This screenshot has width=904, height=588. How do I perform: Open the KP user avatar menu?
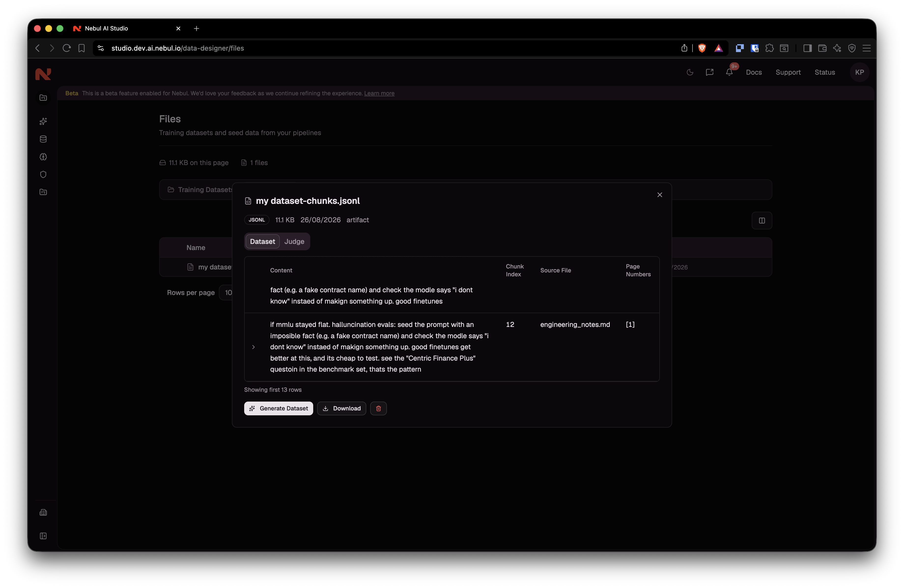tap(859, 72)
